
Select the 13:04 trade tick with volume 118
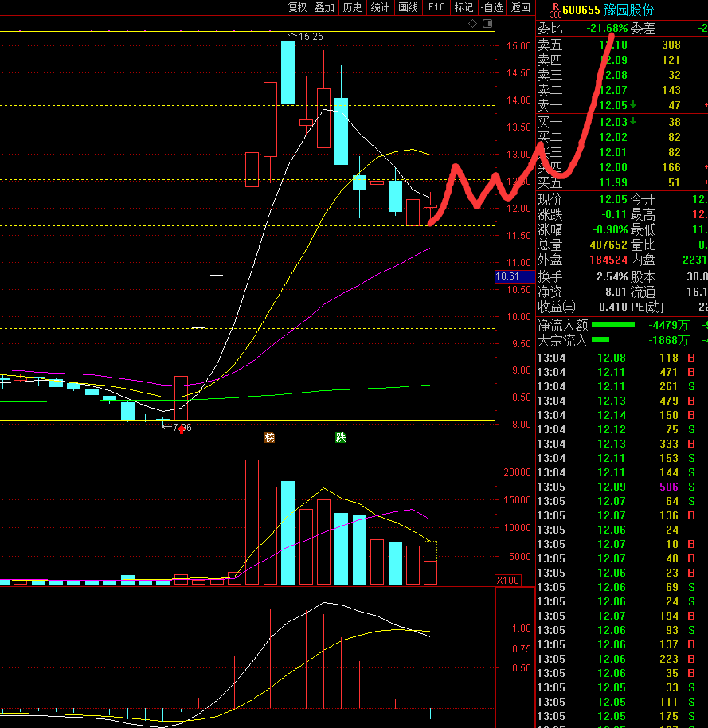(622, 358)
